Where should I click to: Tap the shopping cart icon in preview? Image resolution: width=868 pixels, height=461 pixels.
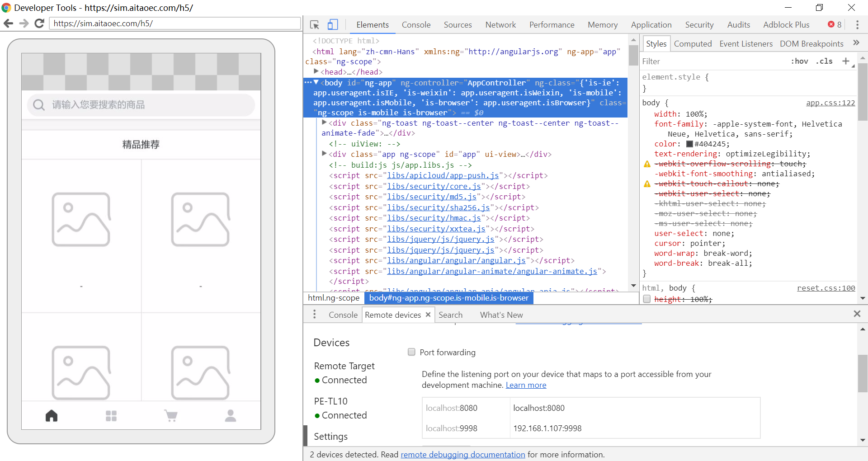click(x=171, y=416)
